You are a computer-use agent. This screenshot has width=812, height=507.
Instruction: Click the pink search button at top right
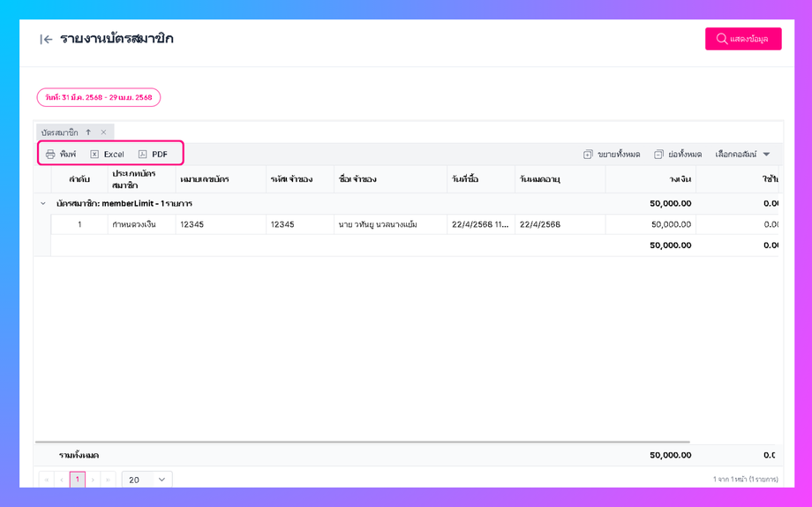(743, 39)
